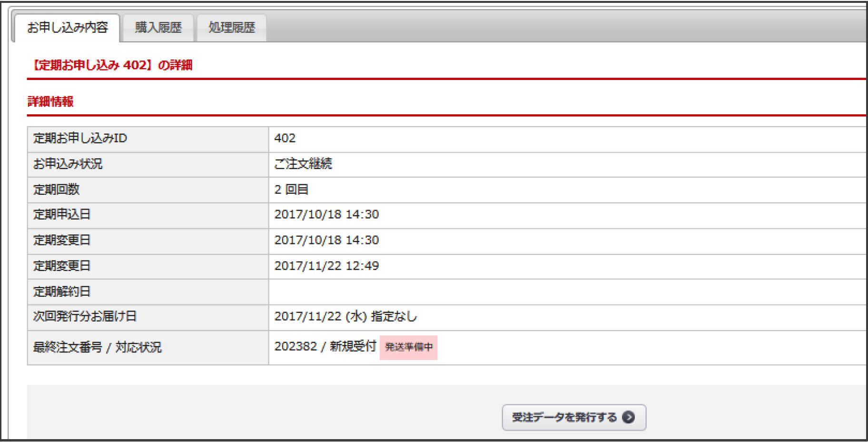
Task: Click the arrow icon on 受注データを発行する
Action: point(628,417)
